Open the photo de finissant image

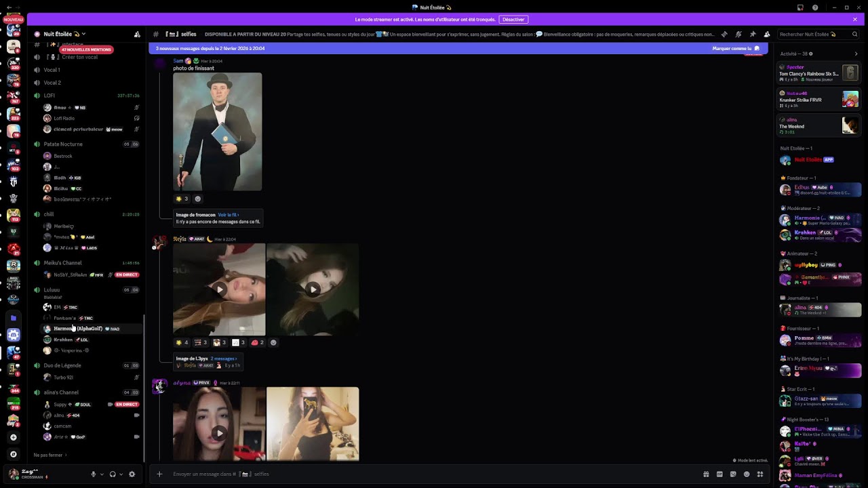click(217, 131)
